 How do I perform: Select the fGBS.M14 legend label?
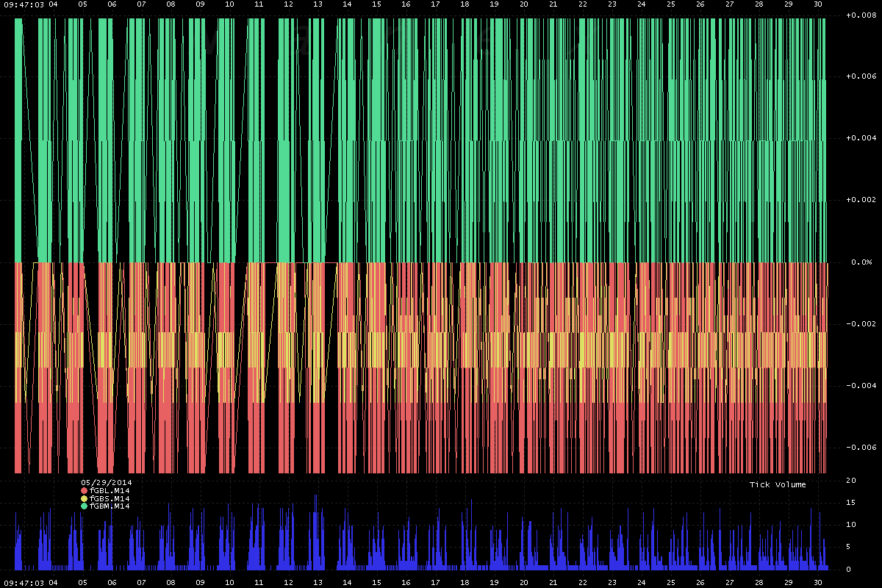tap(109, 498)
